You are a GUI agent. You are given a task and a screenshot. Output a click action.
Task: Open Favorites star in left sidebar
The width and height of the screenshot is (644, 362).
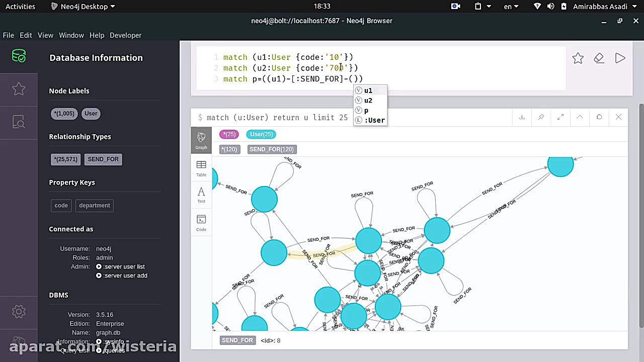(x=19, y=89)
